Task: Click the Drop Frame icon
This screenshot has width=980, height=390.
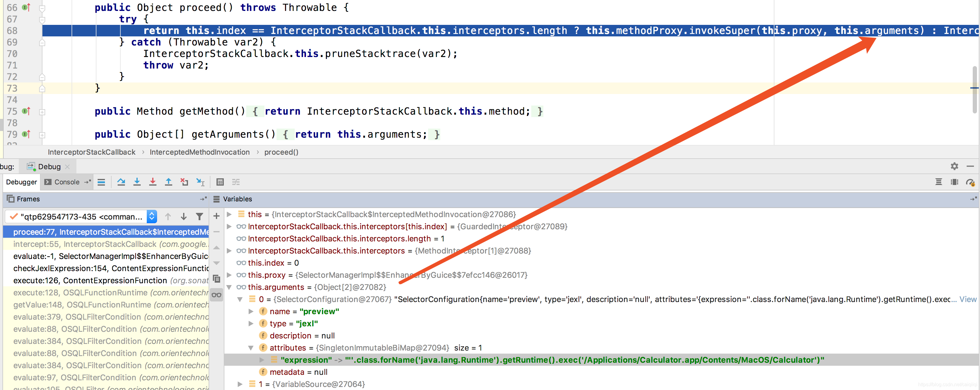Action: [184, 182]
